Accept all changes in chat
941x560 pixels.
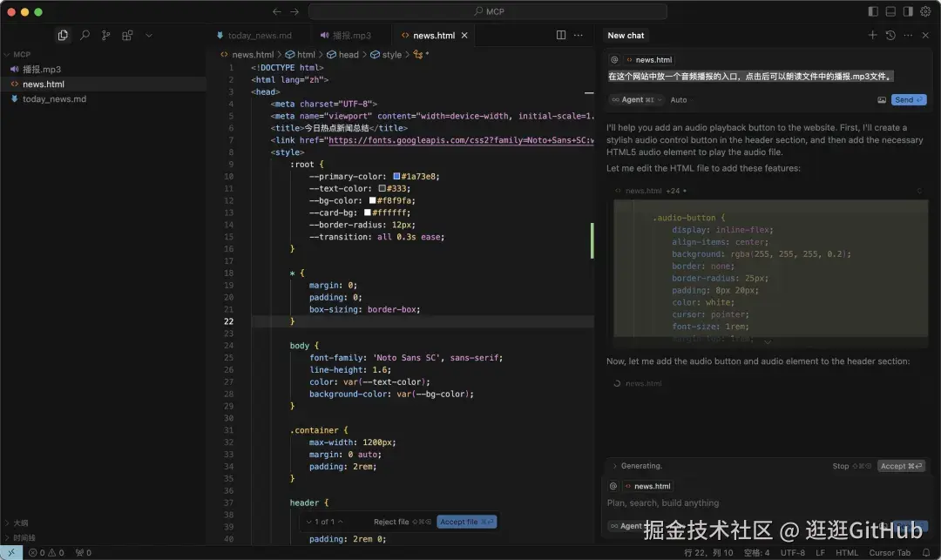point(902,466)
